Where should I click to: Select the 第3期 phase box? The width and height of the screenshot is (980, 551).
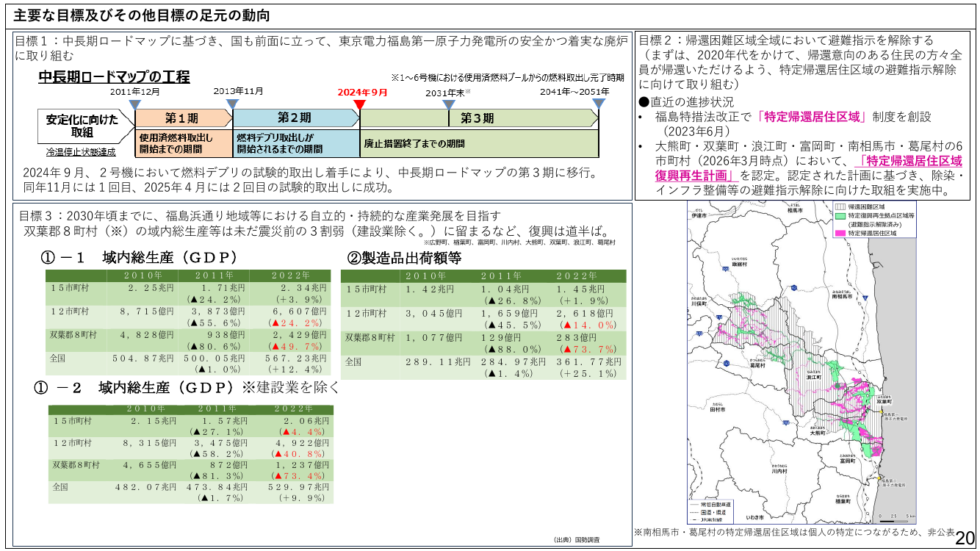click(478, 118)
